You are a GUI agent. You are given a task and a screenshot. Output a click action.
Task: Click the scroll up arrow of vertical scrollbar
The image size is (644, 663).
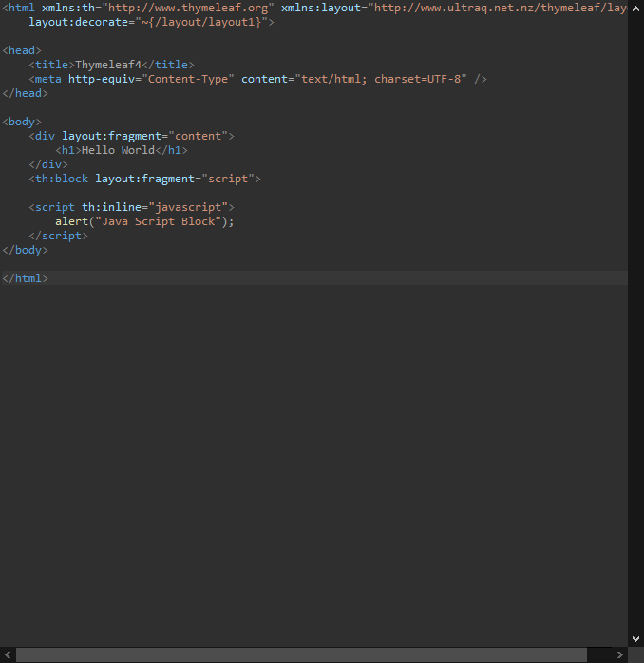pos(635,9)
